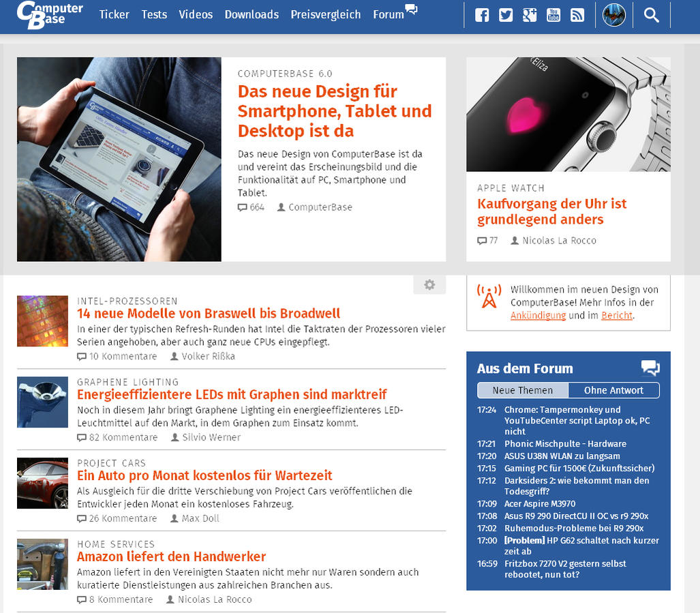Open 14 neue Modelle von Braswell bis Broadwell

pos(209,314)
